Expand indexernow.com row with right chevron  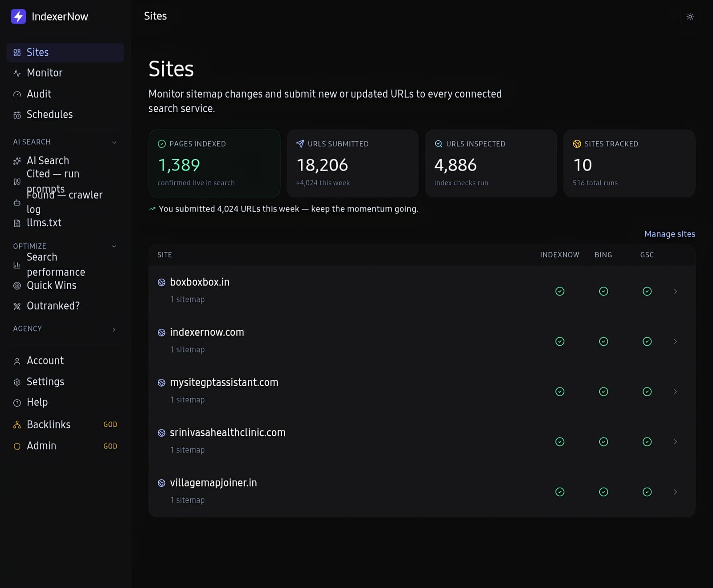[676, 342]
